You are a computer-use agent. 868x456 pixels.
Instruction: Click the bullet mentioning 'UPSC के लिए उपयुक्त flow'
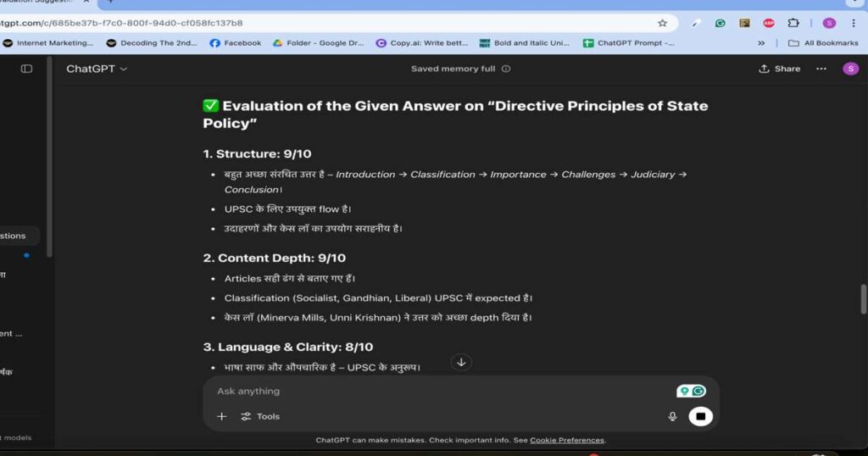(x=287, y=209)
